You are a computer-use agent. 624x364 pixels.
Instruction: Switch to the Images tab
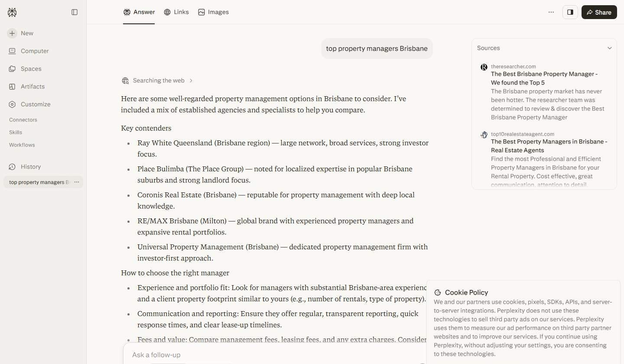pyautogui.click(x=213, y=12)
